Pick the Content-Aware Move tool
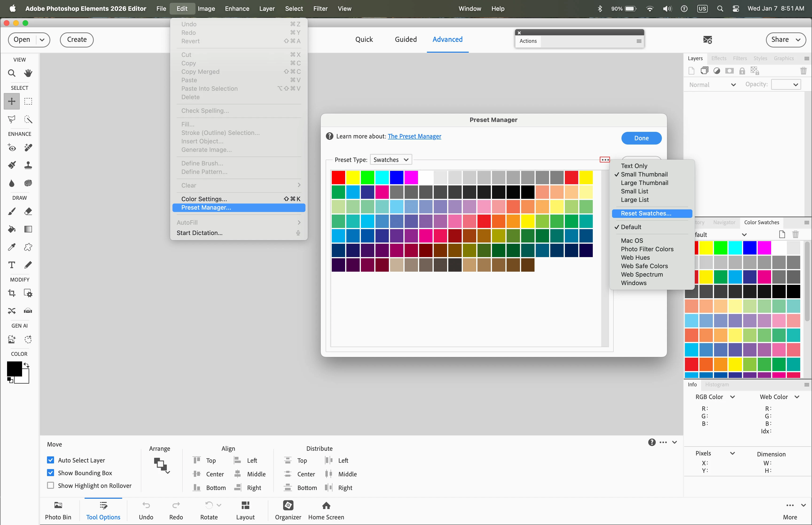The image size is (812, 525). click(x=12, y=311)
